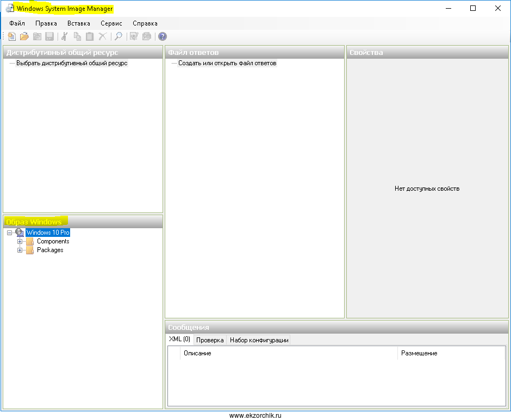
Task: Close the Windows System Image Manager window
Action: tap(497, 9)
